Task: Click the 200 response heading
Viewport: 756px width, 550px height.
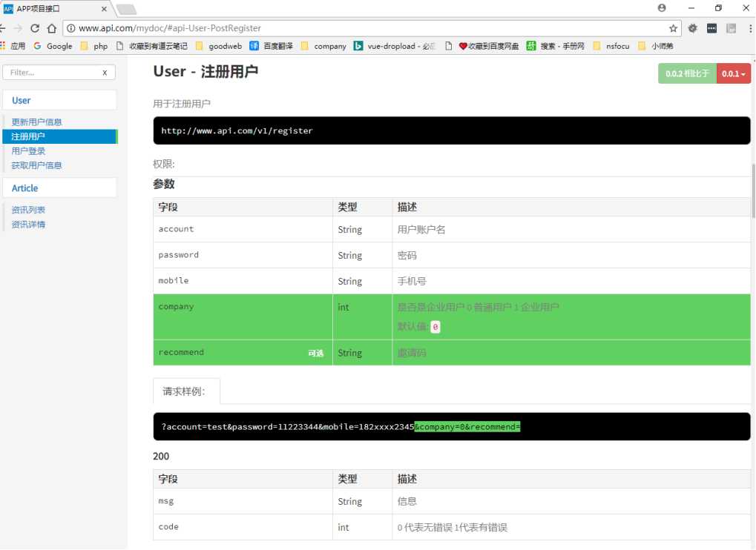Action: (x=161, y=456)
